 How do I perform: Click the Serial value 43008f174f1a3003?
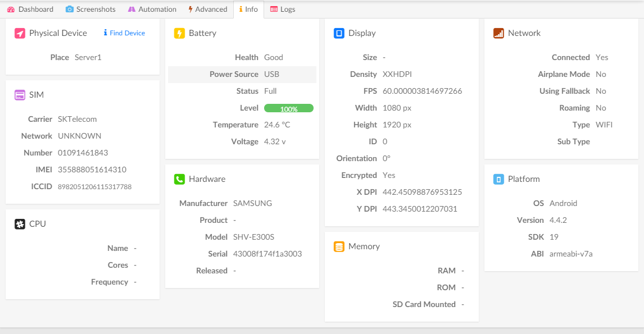(267, 254)
